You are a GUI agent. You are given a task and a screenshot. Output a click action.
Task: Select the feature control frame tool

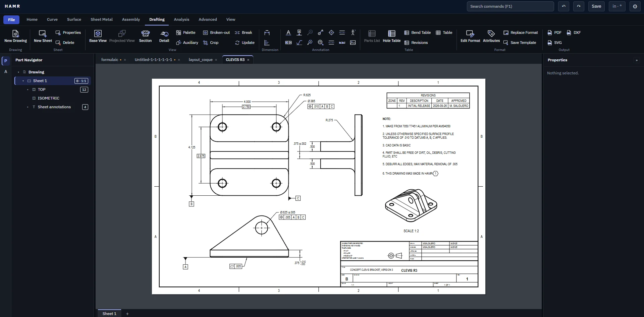(x=288, y=43)
